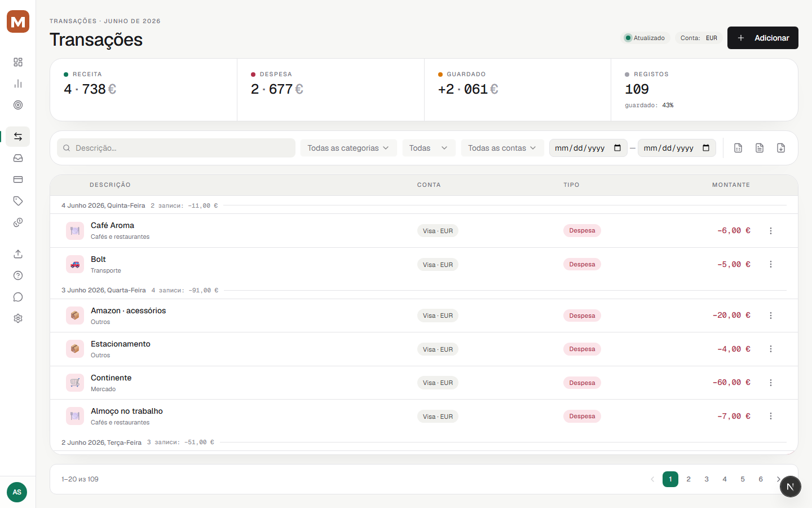Click the Tipo column header

point(571,185)
